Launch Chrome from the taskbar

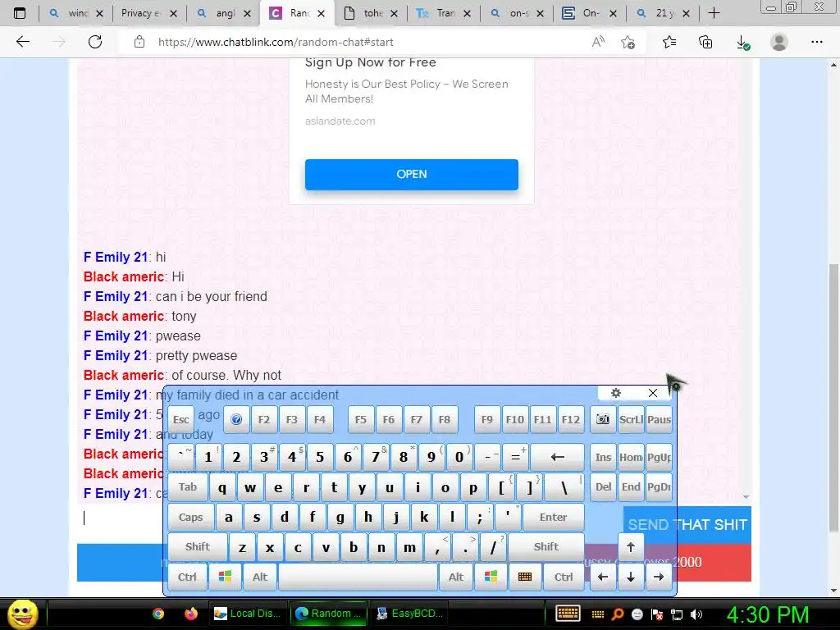pos(158,614)
